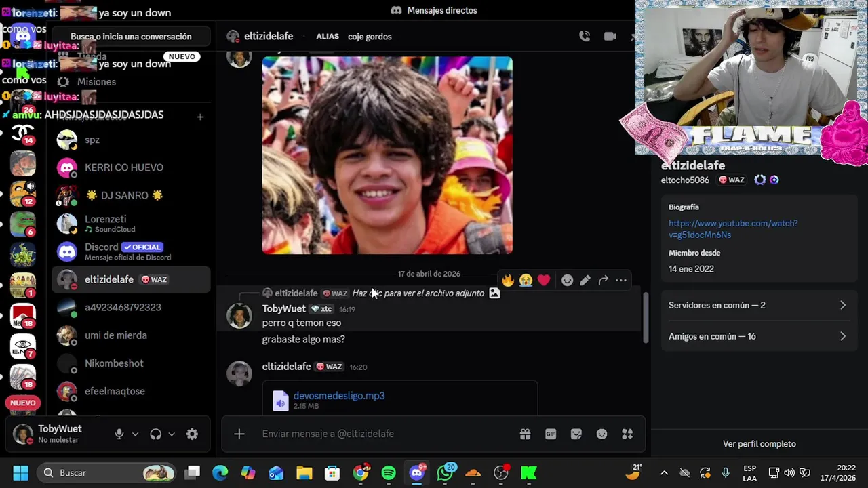Open Spotify from taskbar
This screenshot has width=868, height=488.
[389, 473]
